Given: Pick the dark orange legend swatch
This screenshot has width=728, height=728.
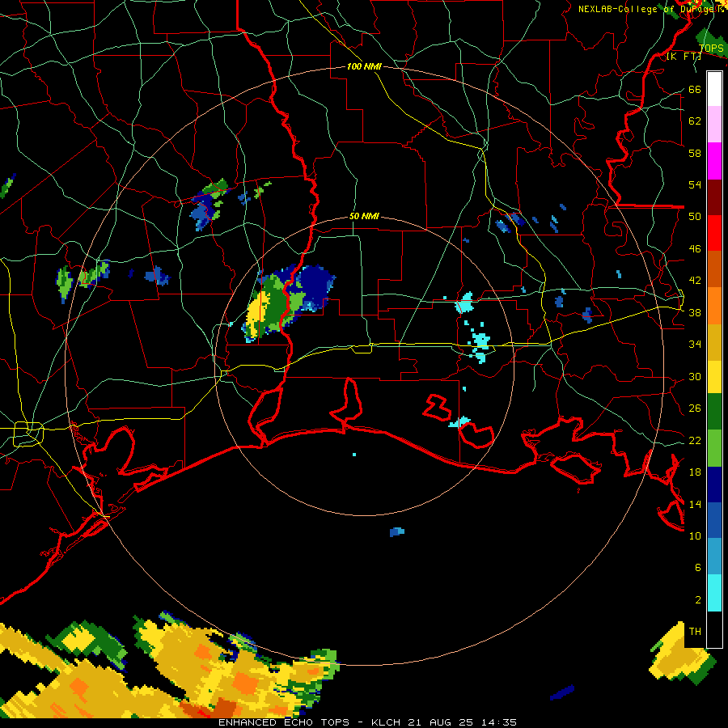Looking at the screenshot, I should pos(714,269).
